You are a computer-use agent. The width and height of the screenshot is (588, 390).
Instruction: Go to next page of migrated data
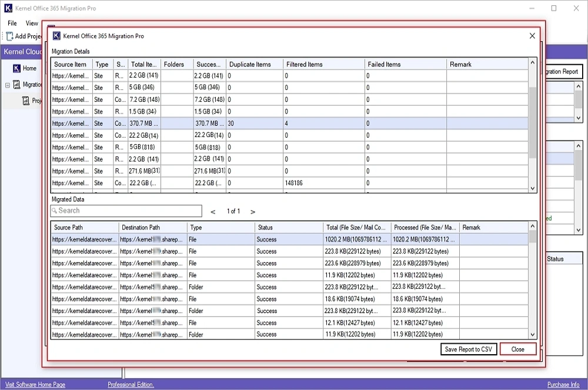(x=253, y=211)
